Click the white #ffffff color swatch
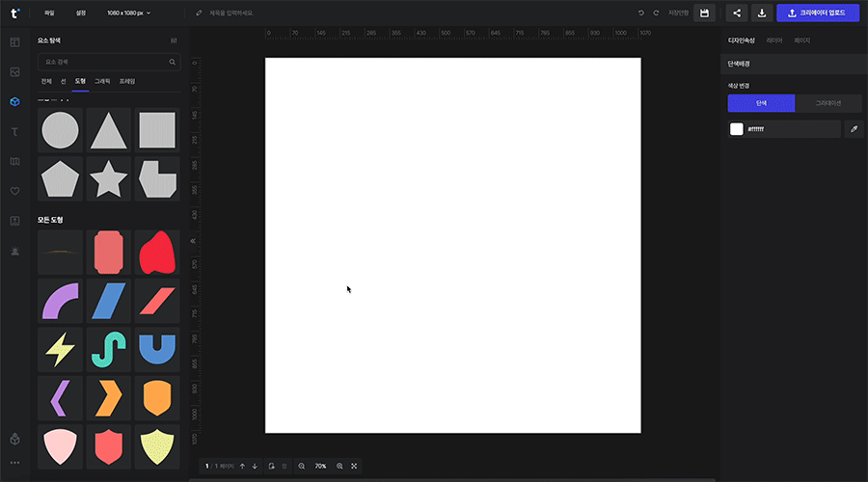The height and width of the screenshot is (482, 868). [737, 129]
